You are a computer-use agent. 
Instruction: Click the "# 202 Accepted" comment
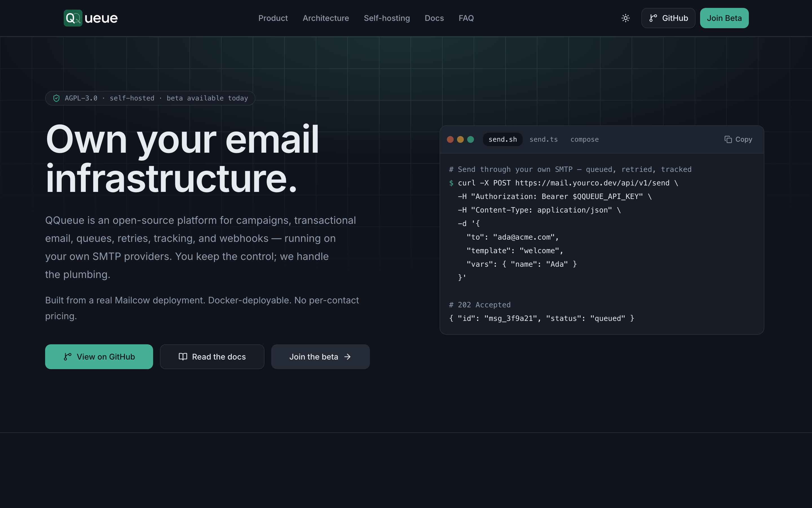point(480,305)
